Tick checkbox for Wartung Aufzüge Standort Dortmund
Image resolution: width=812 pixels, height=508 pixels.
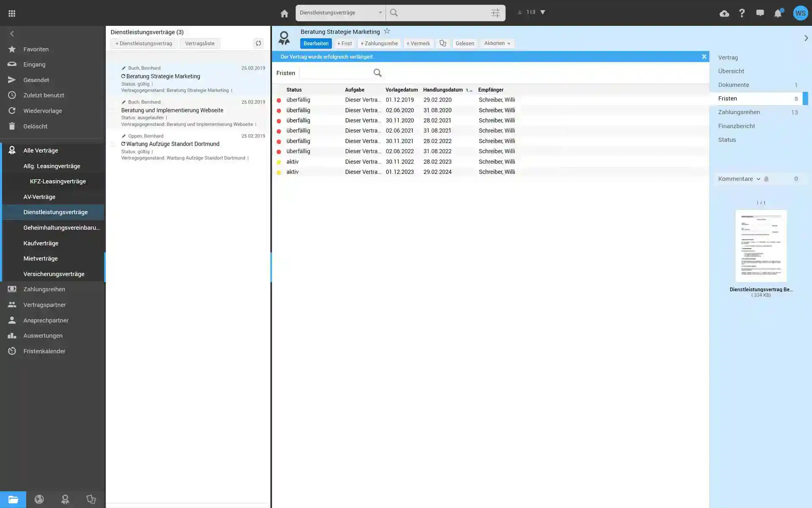[112, 144]
